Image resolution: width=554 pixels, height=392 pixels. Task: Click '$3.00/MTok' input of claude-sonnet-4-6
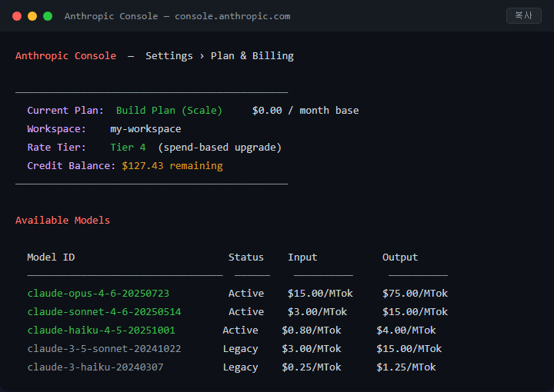(317, 312)
